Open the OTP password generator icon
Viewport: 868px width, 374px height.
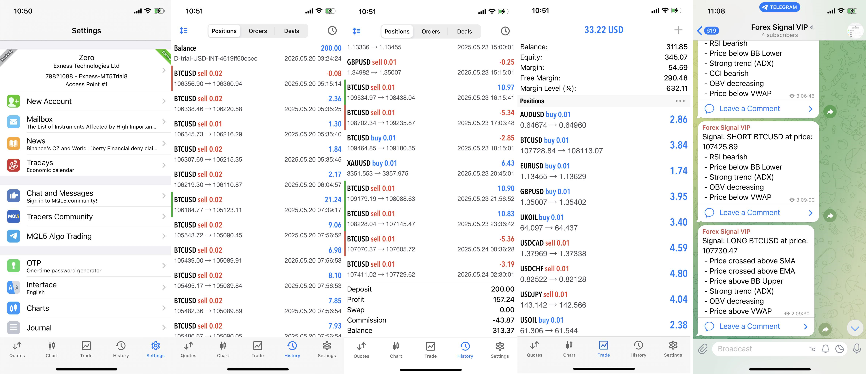point(14,266)
